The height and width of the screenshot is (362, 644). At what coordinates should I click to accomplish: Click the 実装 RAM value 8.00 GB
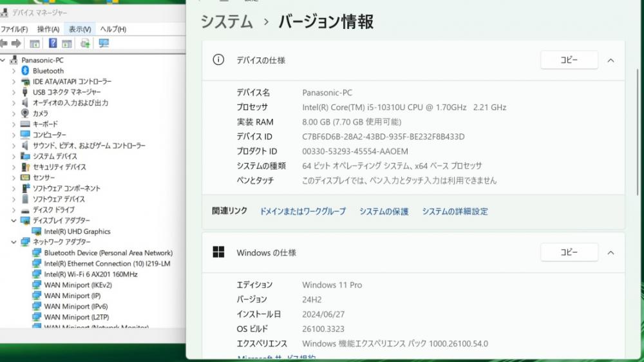tap(352, 122)
